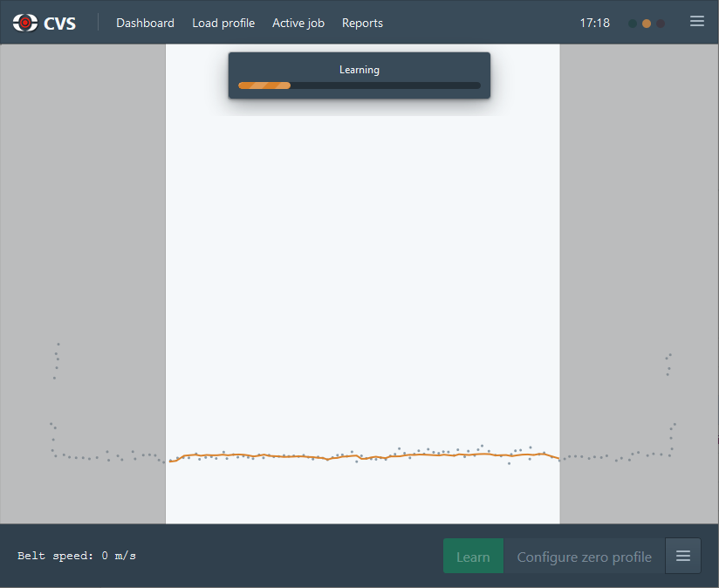Open the Reports page
719x588 pixels.
click(362, 23)
